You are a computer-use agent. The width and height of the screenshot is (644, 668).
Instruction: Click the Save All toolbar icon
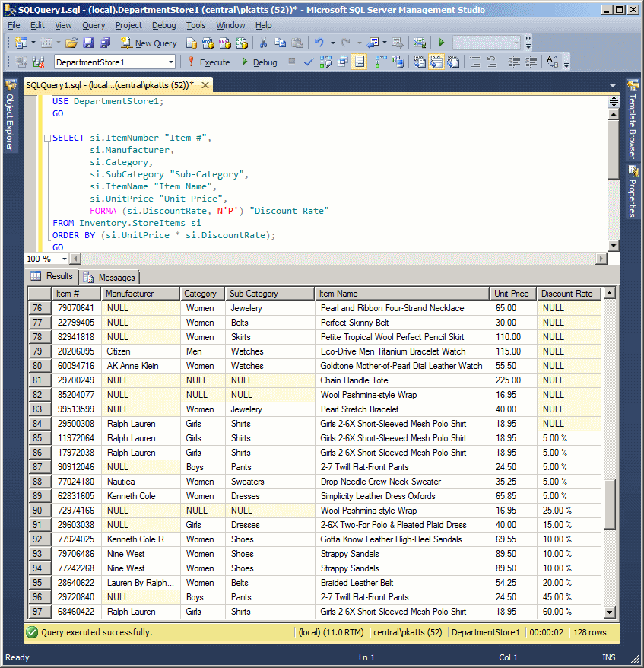point(103,44)
